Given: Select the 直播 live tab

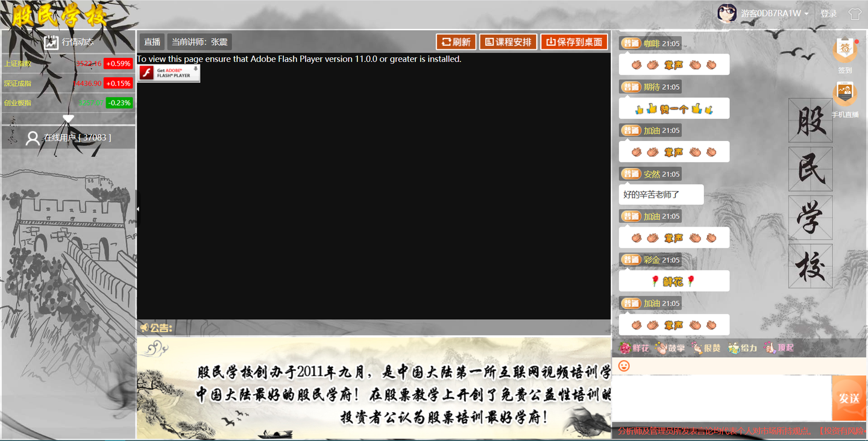Looking at the screenshot, I should (153, 42).
